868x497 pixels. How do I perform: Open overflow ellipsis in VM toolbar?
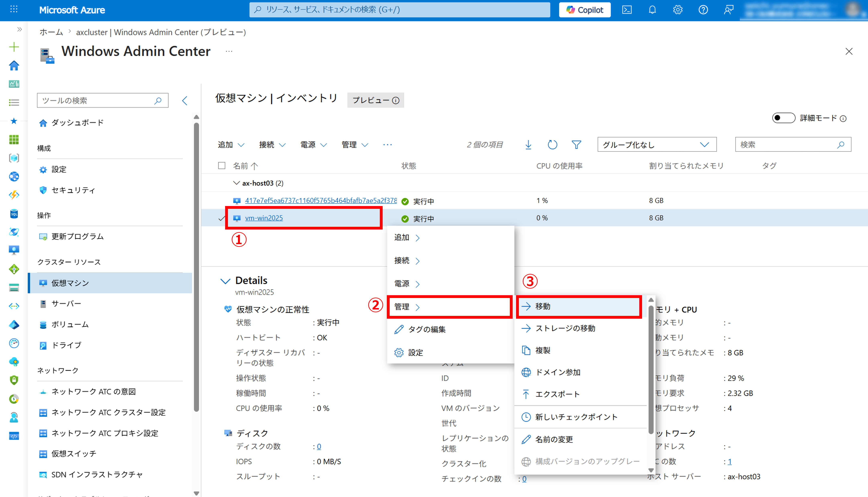coord(387,145)
